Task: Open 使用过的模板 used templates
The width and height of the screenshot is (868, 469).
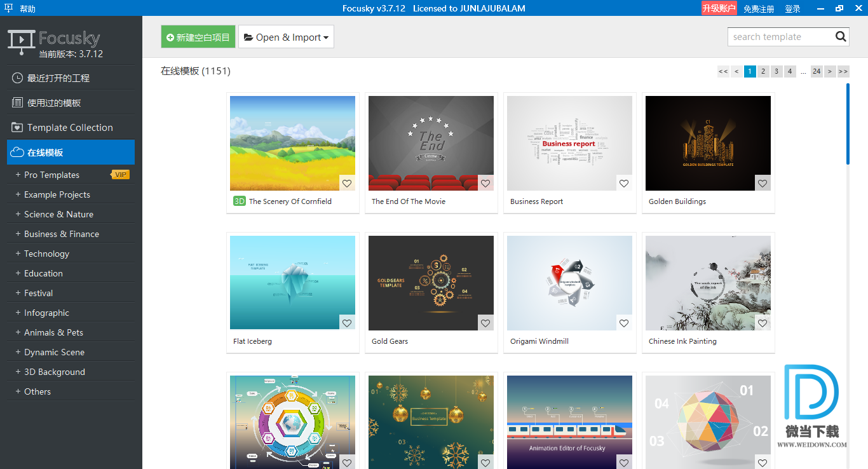Action: click(x=71, y=103)
